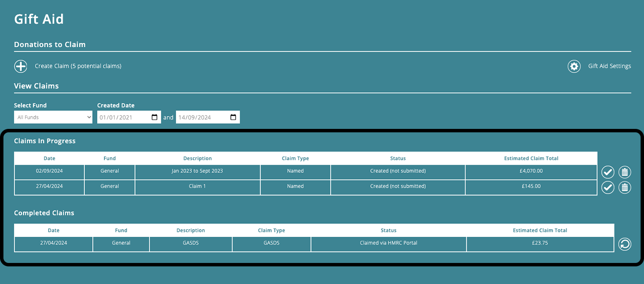
Task: Click Create Claim (5 potential claims) link
Action: click(78, 66)
